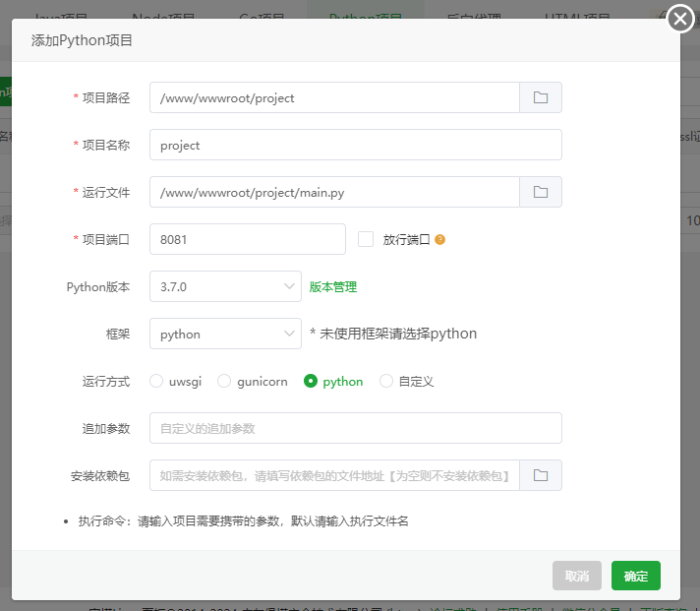
Task: Open the 版本管理 link
Action: tap(333, 287)
